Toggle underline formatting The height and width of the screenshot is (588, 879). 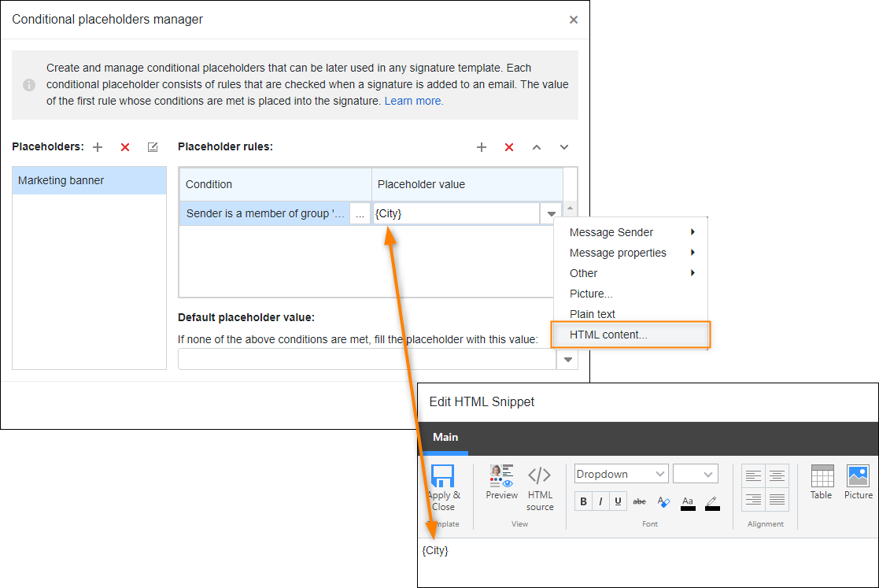click(x=618, y=501)
